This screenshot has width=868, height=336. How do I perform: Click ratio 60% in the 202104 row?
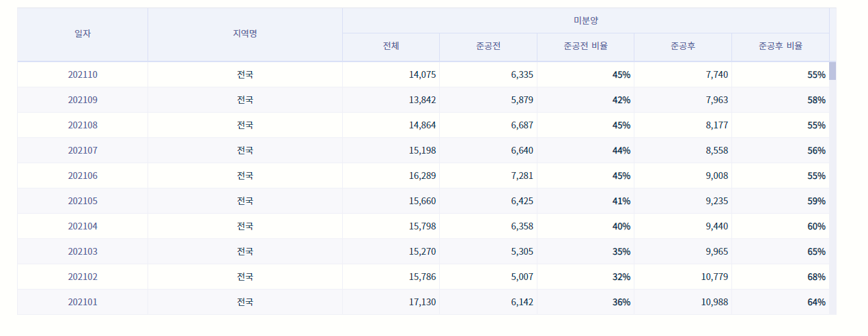tap(817, 226)
